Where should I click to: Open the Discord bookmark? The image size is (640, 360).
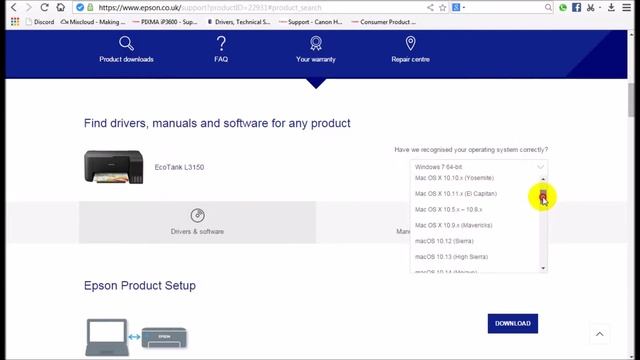point(40,22)
